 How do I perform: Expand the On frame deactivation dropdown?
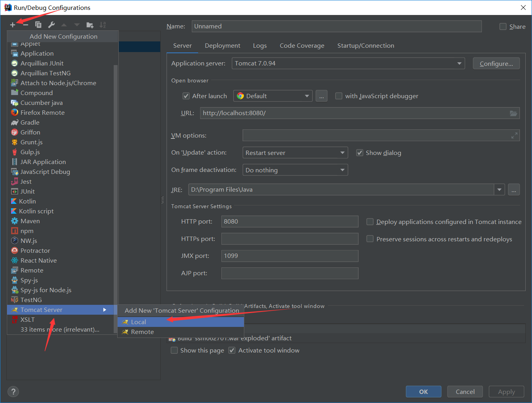tap(295, 170)
